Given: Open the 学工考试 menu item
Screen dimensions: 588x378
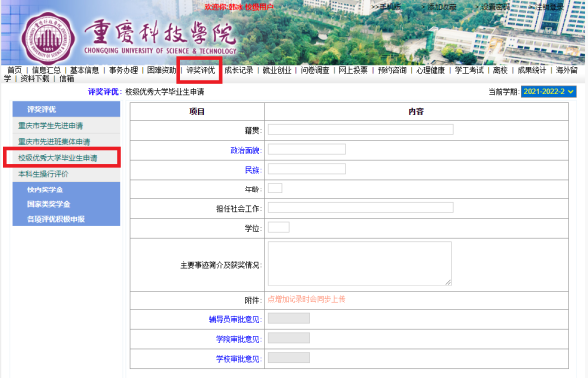Looking at the screenshot, I should [x=469, y=70].
